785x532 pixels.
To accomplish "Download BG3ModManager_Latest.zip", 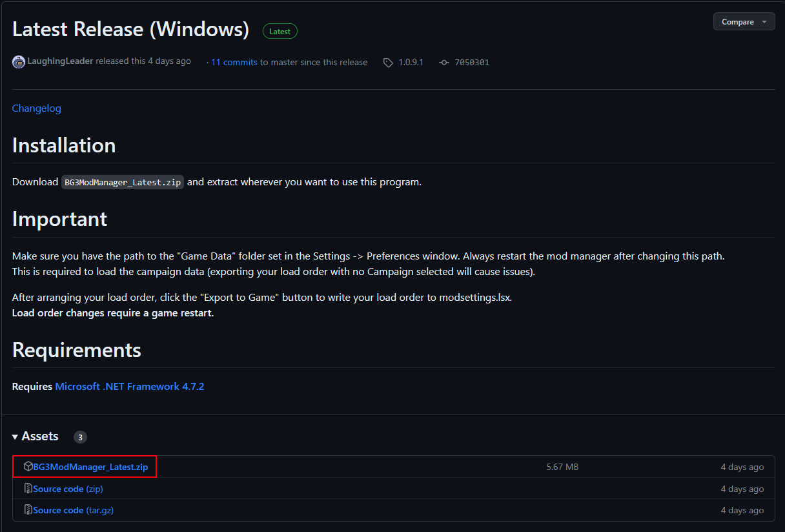I will point(90,466).
